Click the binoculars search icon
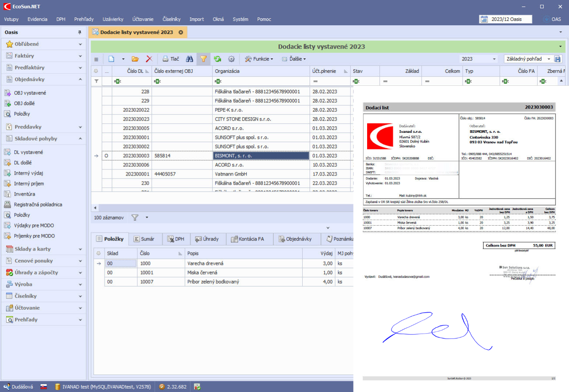The image size is (569, 392). (x=190, y=59)
